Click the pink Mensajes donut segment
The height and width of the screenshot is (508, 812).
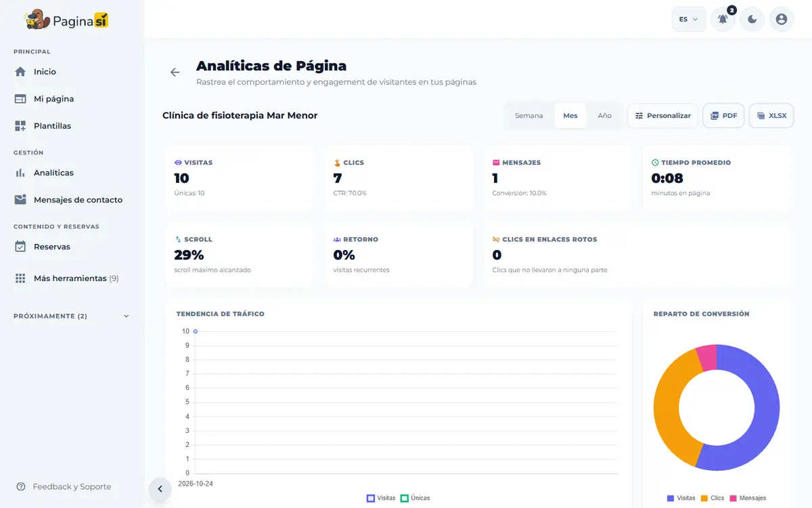[x=707, y=357]
